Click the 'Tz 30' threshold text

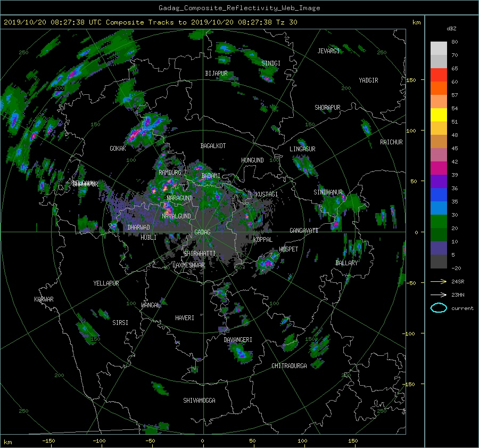[x=286, y=22]
